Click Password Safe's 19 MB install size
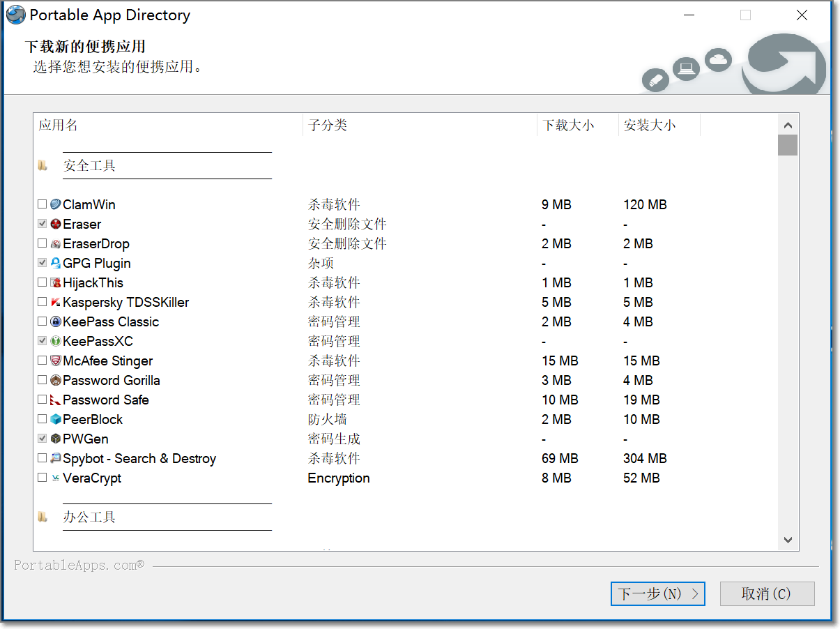The image size is (840, 629). [x=641, y=400]
